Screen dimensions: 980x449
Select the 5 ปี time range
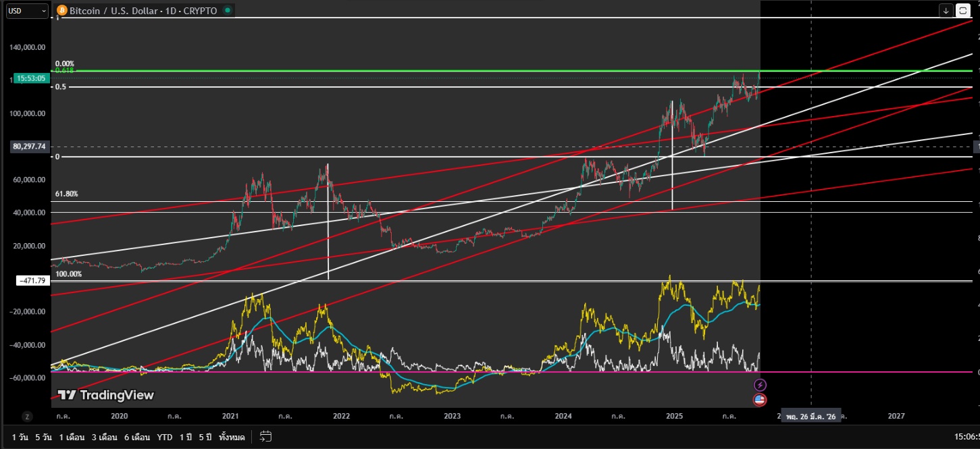[206, 438]
